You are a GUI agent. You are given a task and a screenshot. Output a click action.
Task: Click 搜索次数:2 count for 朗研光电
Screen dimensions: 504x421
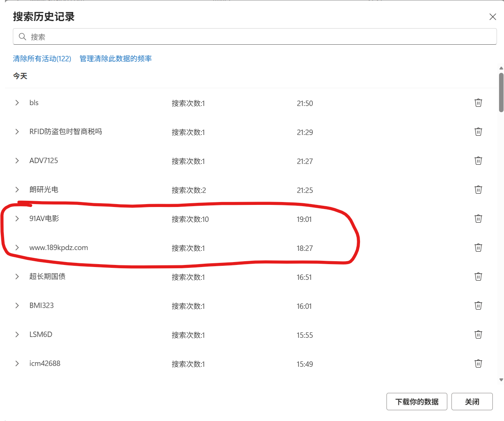189,190
